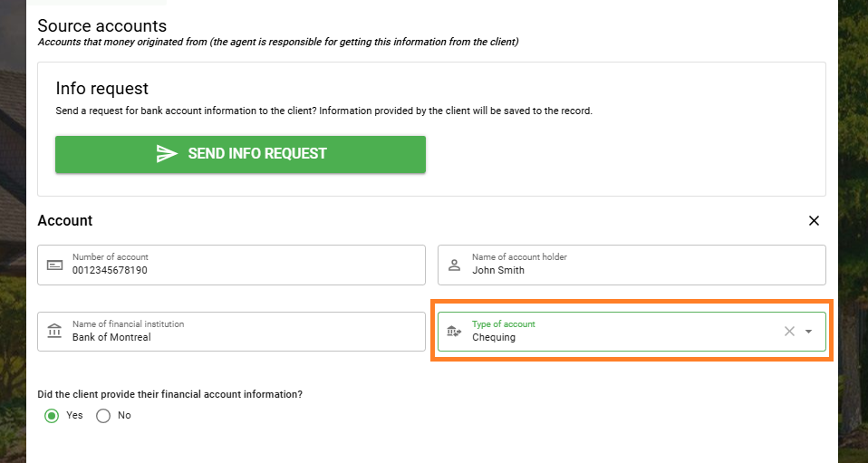Edit the Number of account field

pos(231,265)
